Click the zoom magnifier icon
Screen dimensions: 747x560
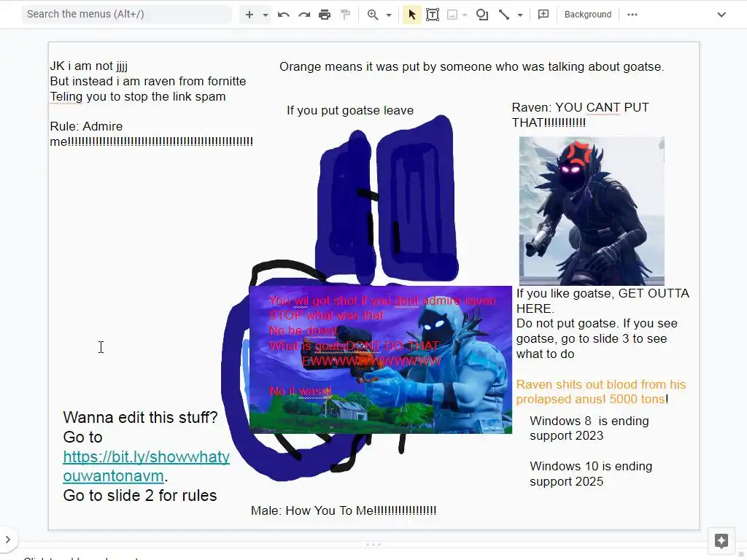(373, 15)
